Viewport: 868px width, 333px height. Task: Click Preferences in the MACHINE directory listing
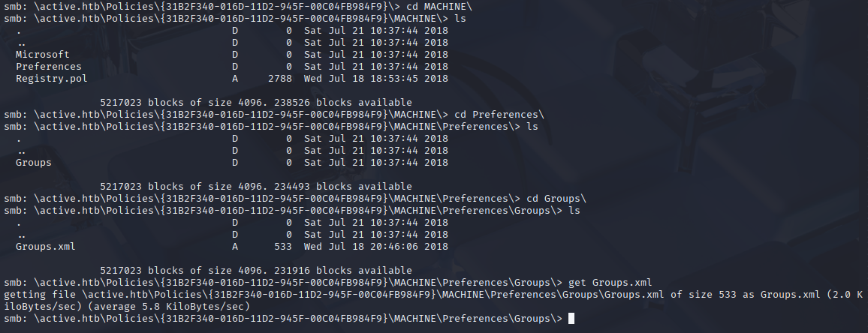click(48, 66)
